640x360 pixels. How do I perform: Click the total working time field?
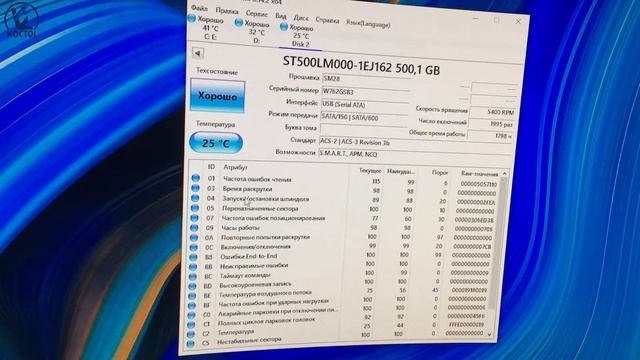pyautogui.click(x=490, y=136)
